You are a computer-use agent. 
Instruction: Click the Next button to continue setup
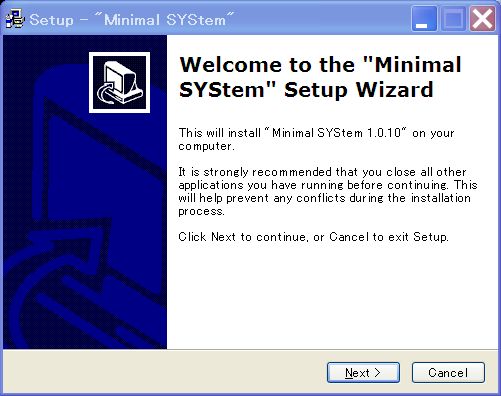[363, 372]
